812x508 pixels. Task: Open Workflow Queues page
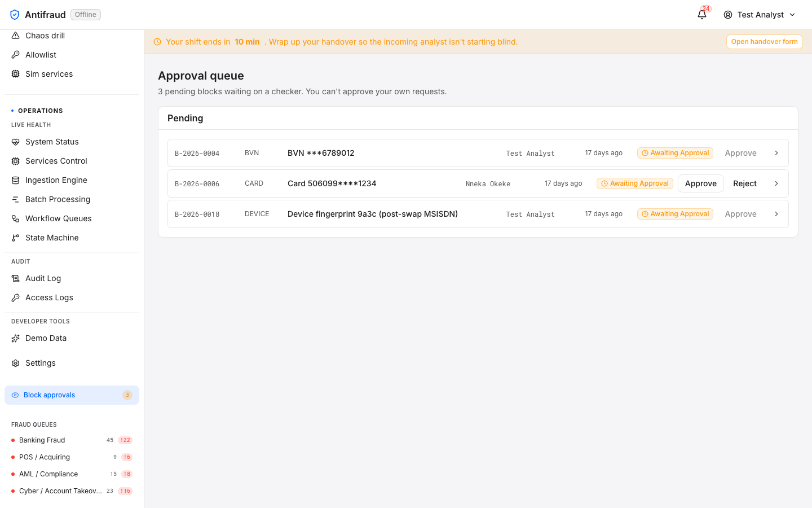(x=72, y=218)
